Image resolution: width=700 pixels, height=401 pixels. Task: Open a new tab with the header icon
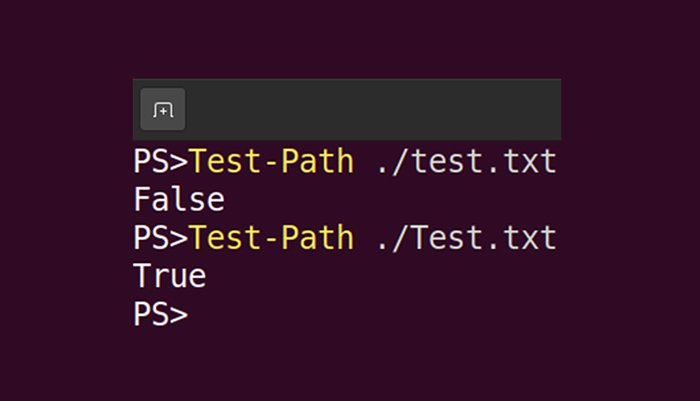pyautogui.click(x=163, y=110)
